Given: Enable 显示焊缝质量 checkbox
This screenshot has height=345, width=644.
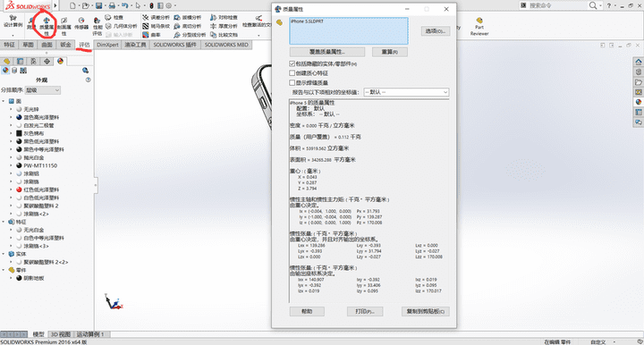Looking at the screenshot, I should pyautogui.click(x=292, y=82).
